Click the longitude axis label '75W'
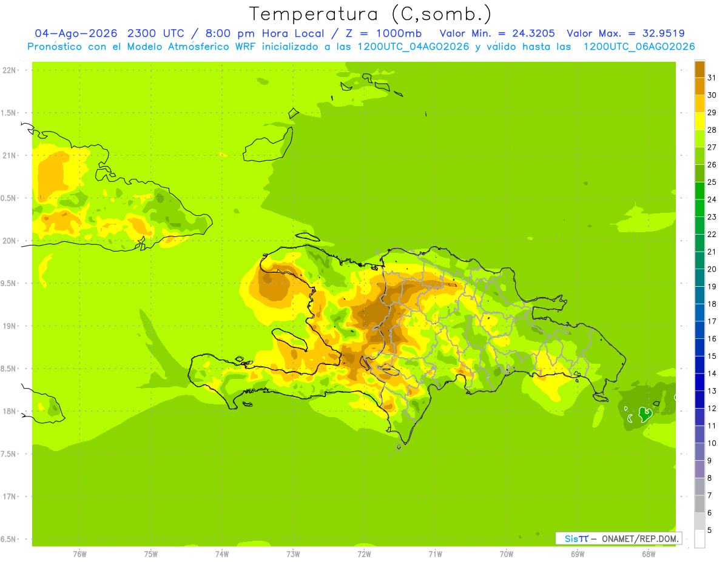Screen dimensions: 728x562 (x=150, y=554)
